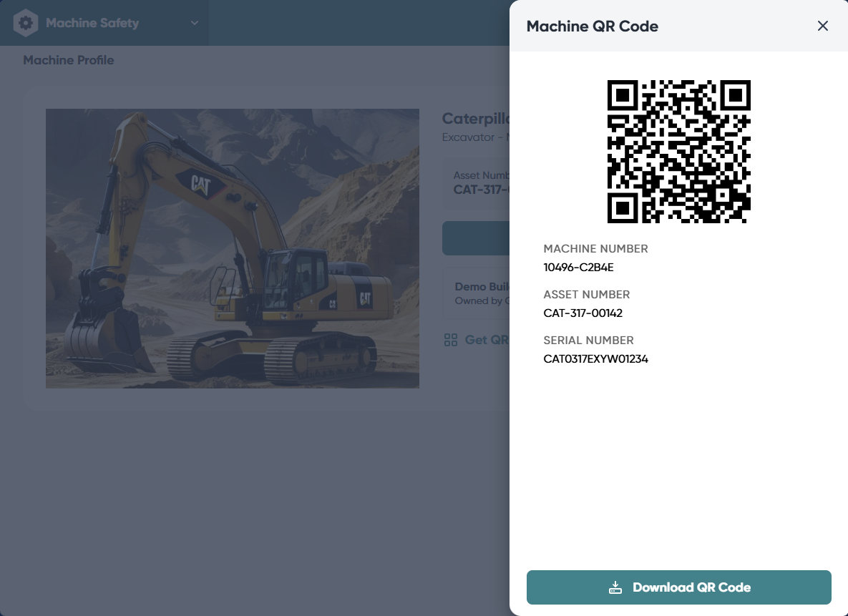This screenshot has height=616, width=848.
Task: Click the MACHINE NUMBER label
Action: pos(595,249)
